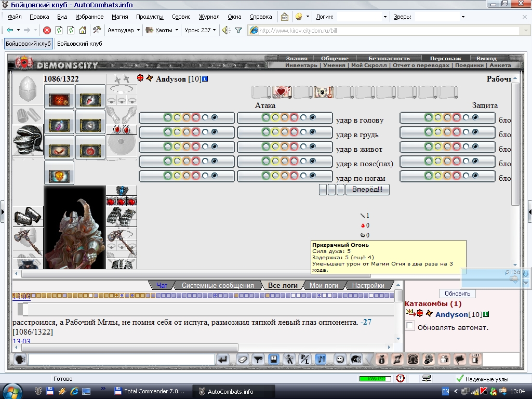Click the brb house icon
Image resolution: width=532 pixels, height=399 pixels.
point(285,17)
